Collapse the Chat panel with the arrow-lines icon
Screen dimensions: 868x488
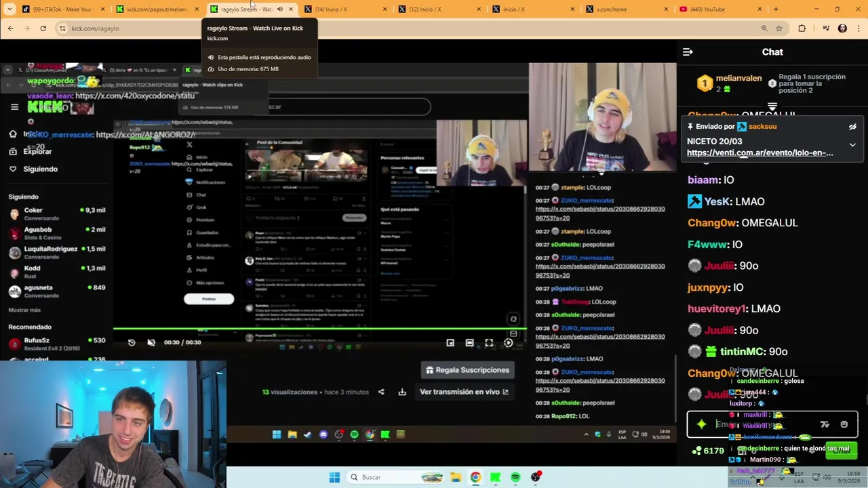pos(688,52)
